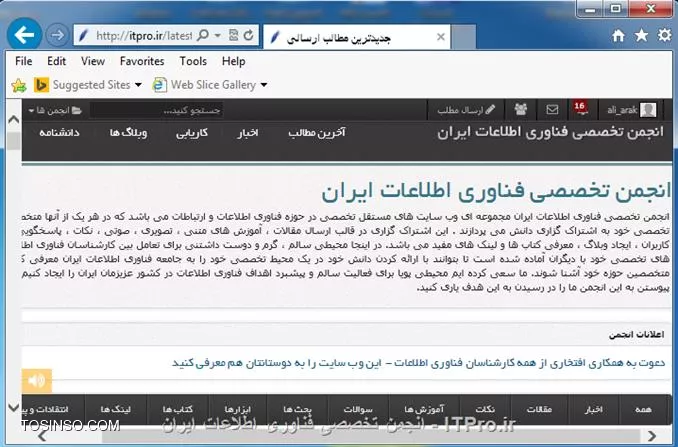
Task: Click the جستجو کنید search field
Action: (157, 110)
